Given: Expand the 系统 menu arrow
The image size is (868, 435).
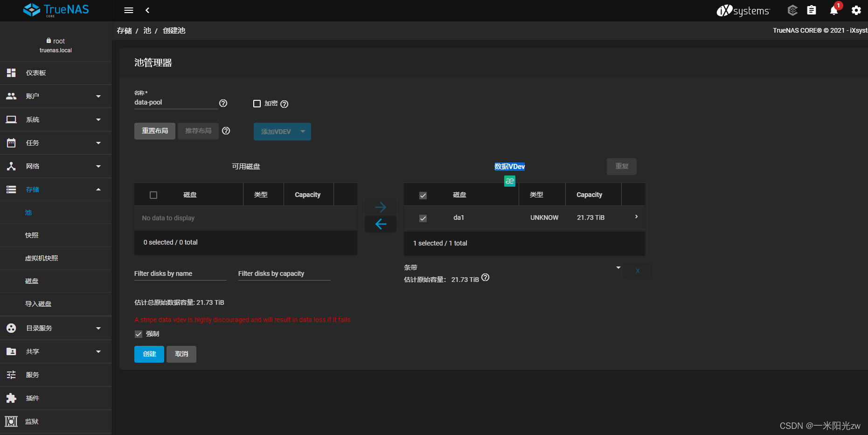Looking at the screenshot, I should tap(98, 119).
